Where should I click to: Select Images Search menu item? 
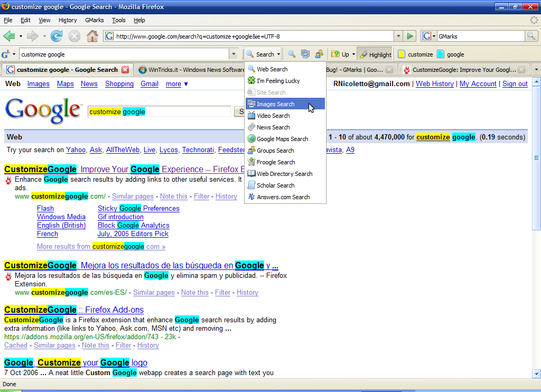pyautogui.click(x=285, y=104)
